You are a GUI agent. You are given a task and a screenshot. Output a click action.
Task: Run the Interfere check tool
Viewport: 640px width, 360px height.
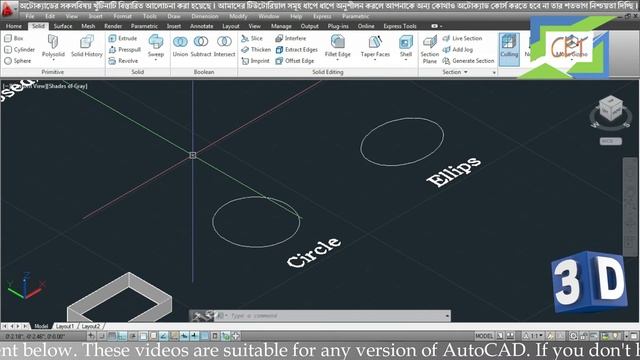pos(291,38)
